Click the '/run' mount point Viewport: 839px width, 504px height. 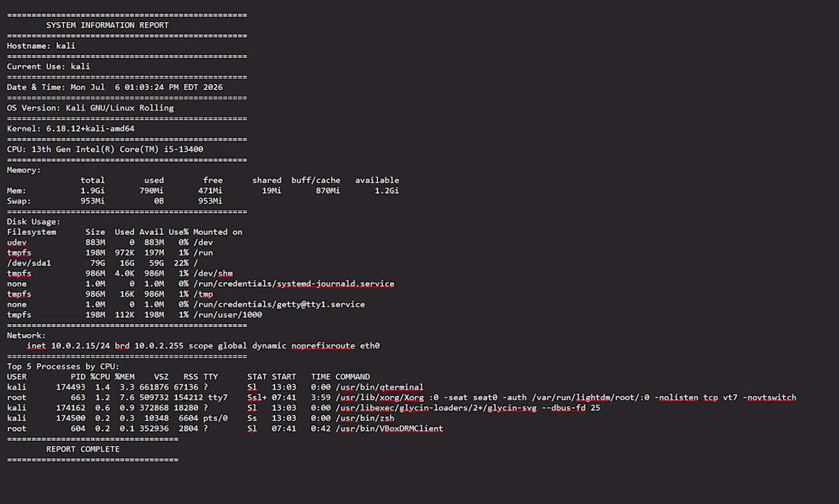tap(203, 252)
